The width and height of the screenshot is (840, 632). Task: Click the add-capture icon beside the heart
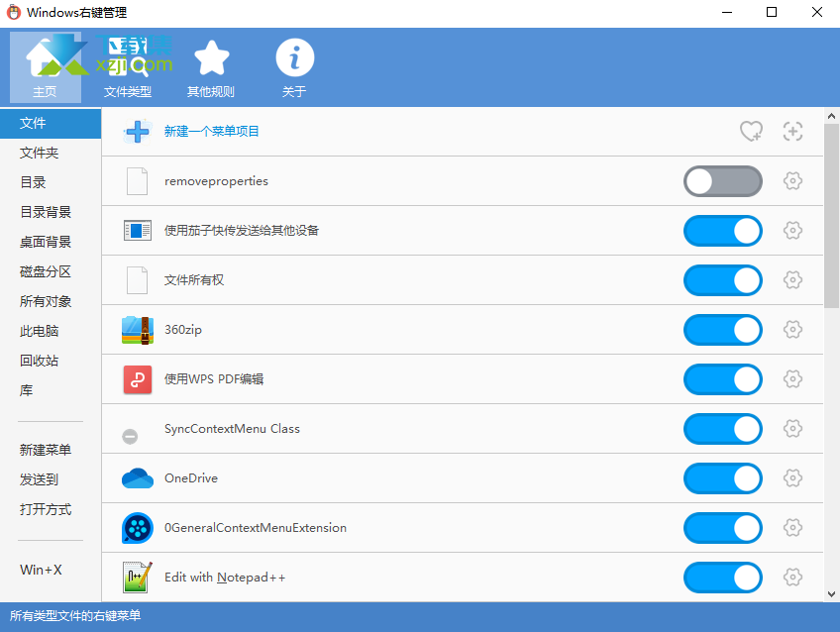pos(792,132)
